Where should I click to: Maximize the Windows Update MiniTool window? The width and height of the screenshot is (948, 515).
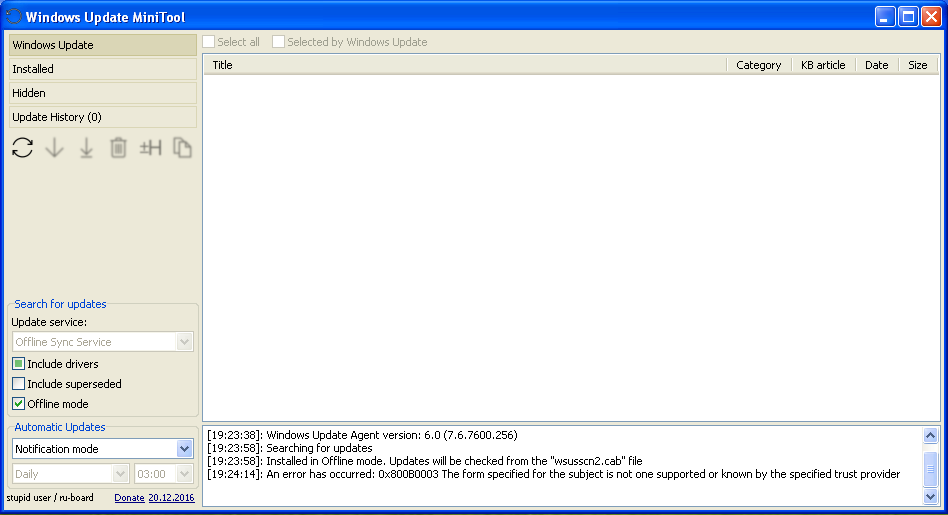point(908,17)
